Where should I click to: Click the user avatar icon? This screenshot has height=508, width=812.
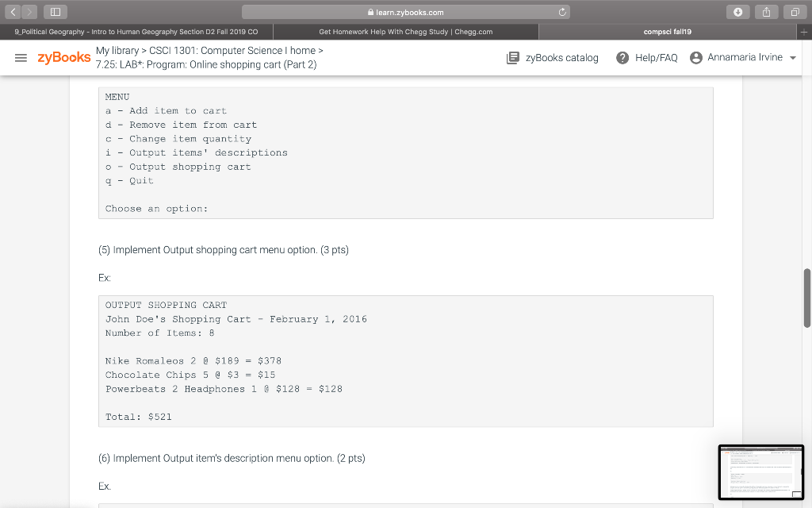(x=698, y=57)
